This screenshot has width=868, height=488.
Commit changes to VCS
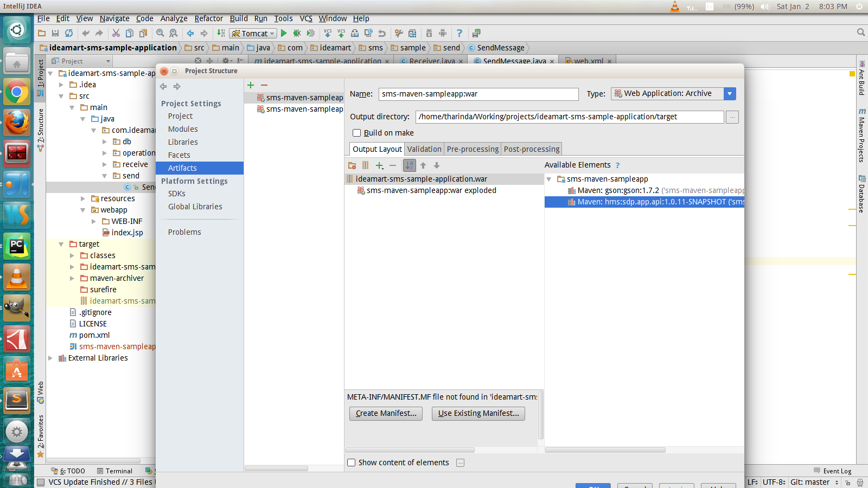[341, 33]
